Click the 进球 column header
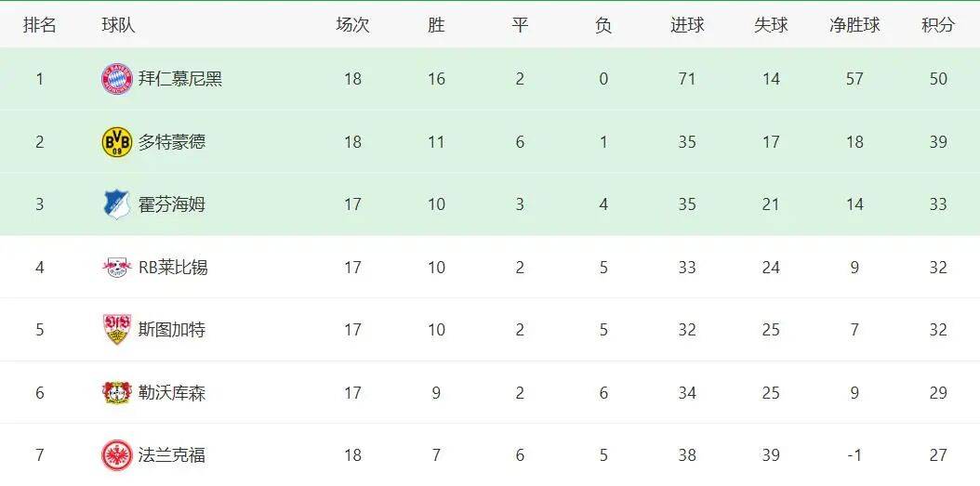 pyautogui.click(x=687, y=25)
